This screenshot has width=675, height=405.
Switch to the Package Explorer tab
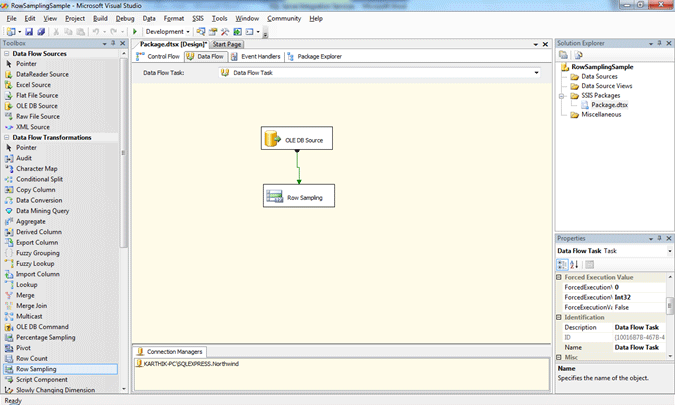[x=315, y=56]
